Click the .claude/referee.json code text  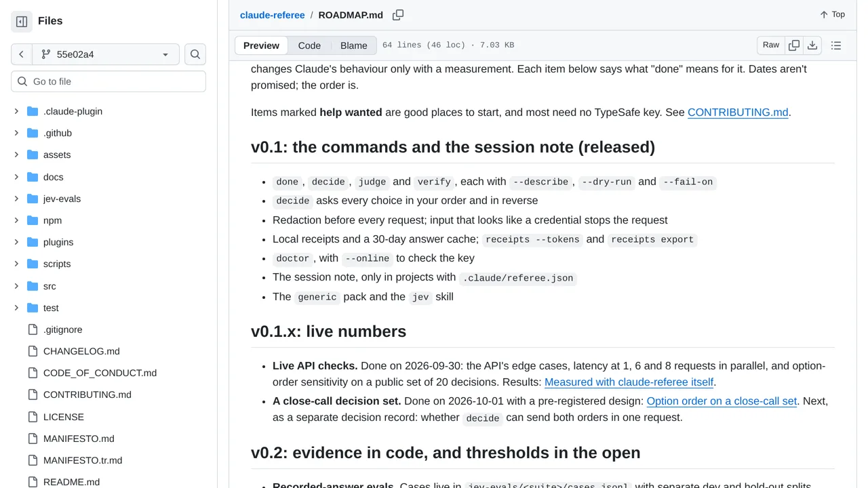tap(518, 278)
